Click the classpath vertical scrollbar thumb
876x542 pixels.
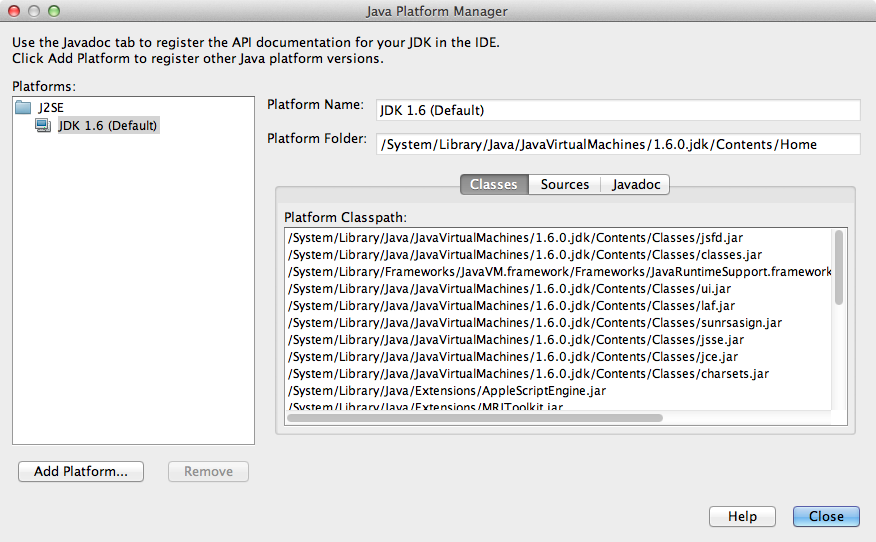click(x=839, y=268)
